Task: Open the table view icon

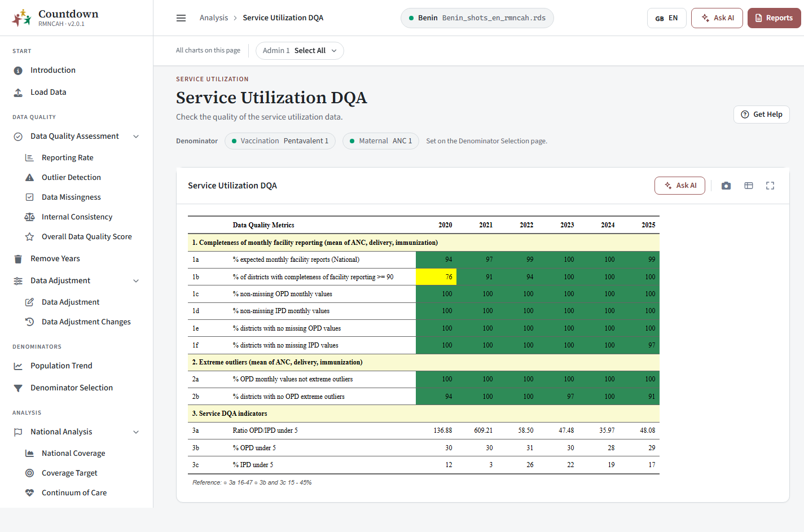Action: [749, 186]
